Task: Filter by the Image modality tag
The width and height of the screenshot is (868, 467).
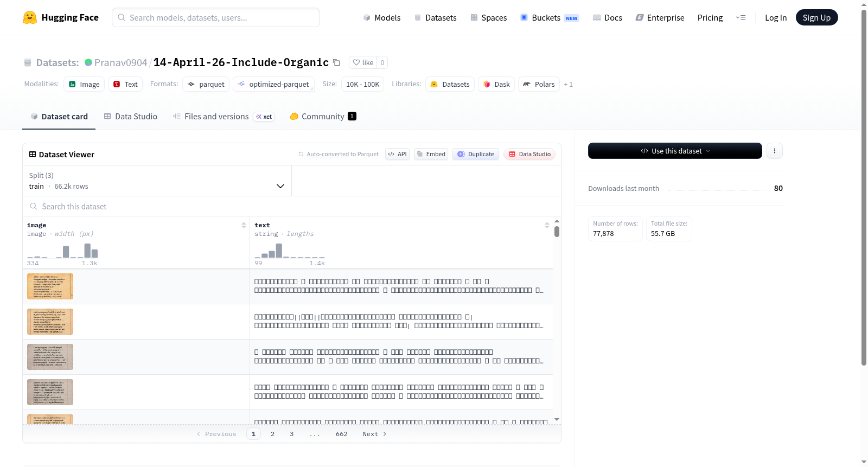Action: pyautogui.click(x=84, y=84)
